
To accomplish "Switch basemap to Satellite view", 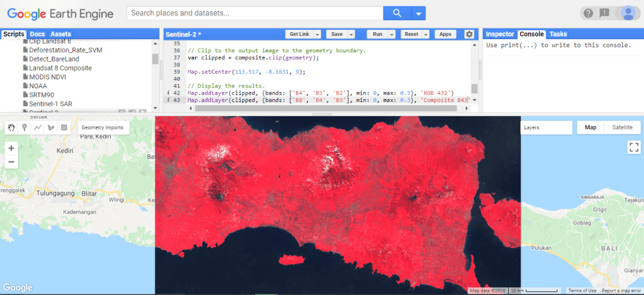I will point(622,127).
